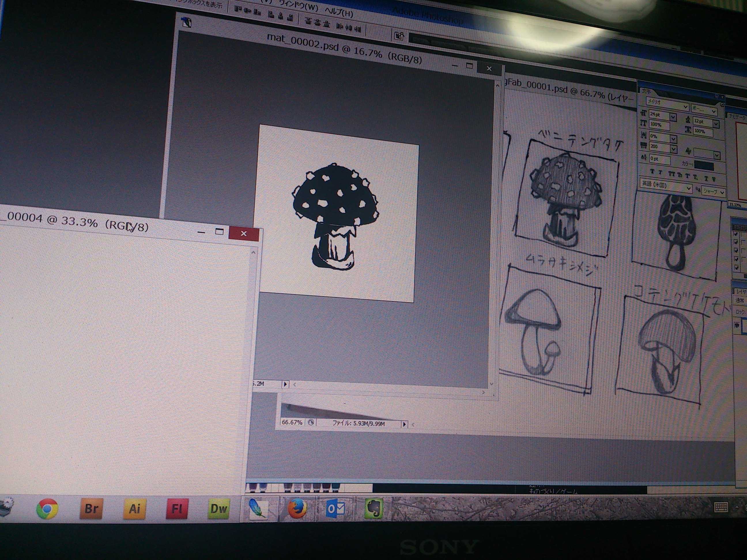Open Adobe Illustrator from the taskbar
Viewport: 747px width, 560px height.
(134, 508)
